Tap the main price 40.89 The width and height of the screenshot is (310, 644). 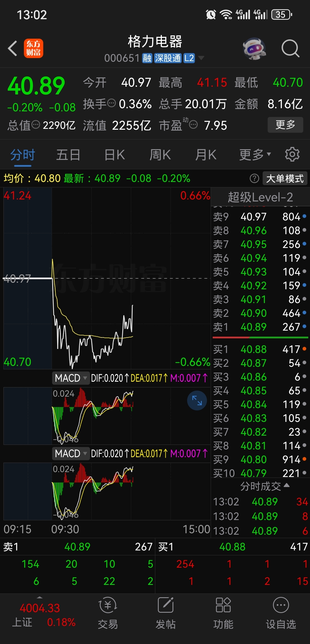pyautogui.click(x=36, y=86)
